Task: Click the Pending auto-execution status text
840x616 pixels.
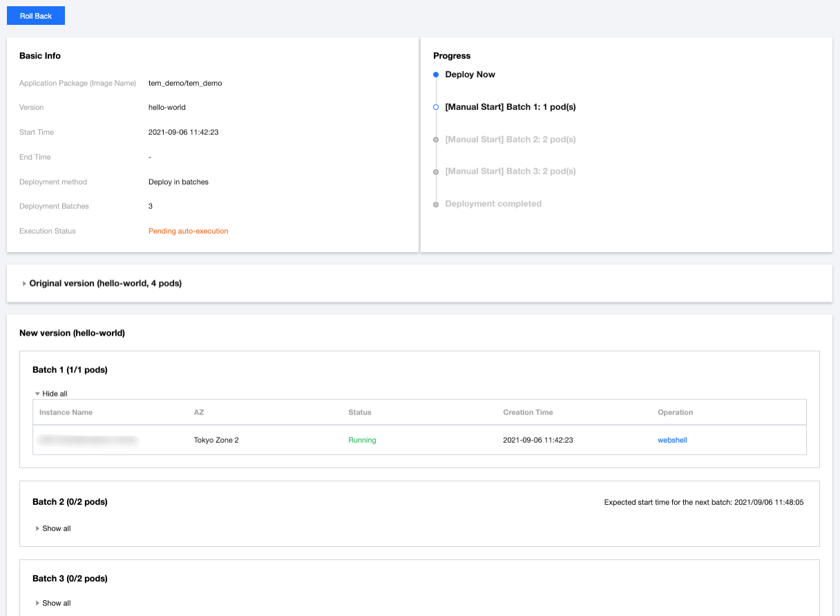Action: (x=188, y=231)
